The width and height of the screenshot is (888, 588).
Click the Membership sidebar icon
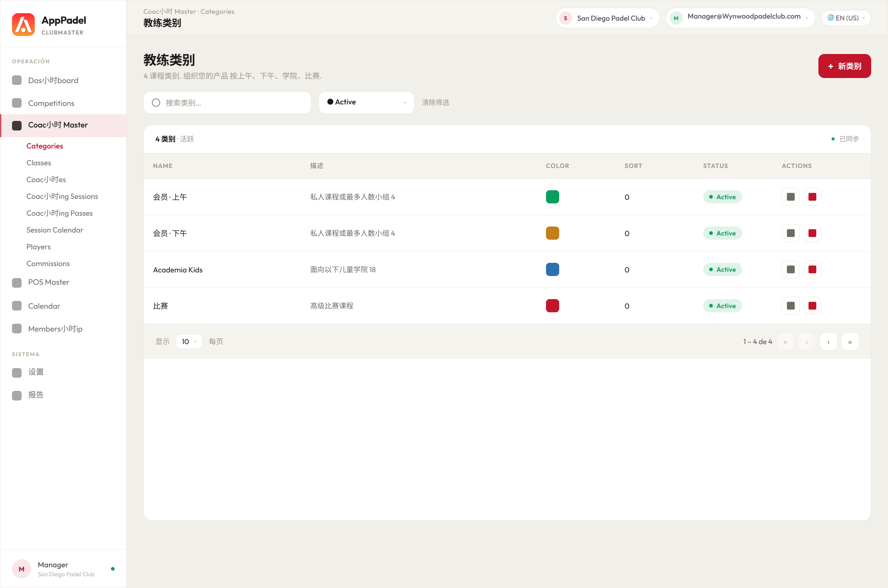pos(17,328)
